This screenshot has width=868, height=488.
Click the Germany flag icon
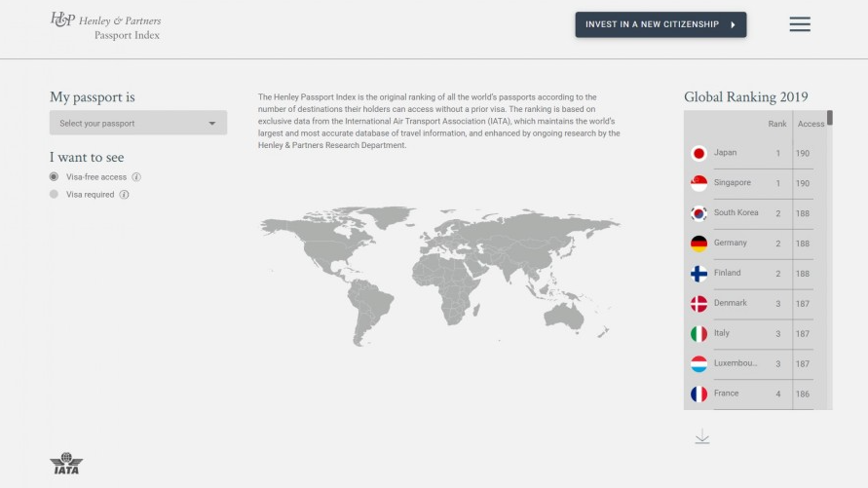pos(698,244)
